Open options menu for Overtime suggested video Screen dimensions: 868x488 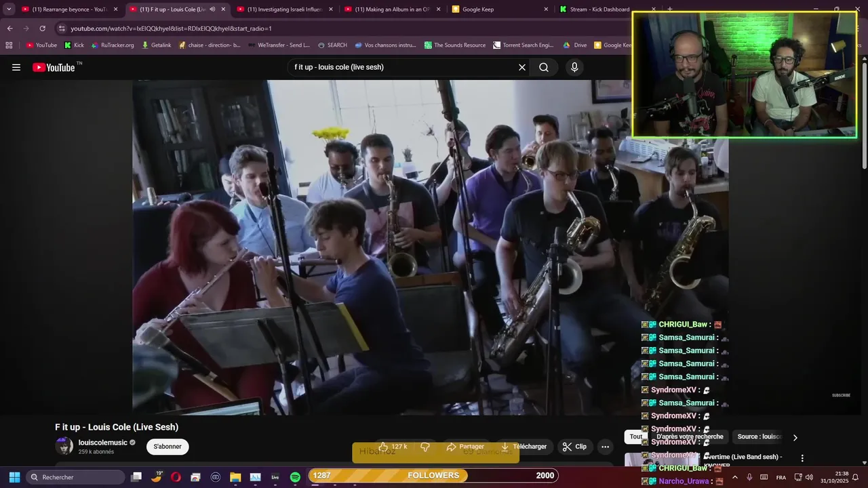point(802,458)
